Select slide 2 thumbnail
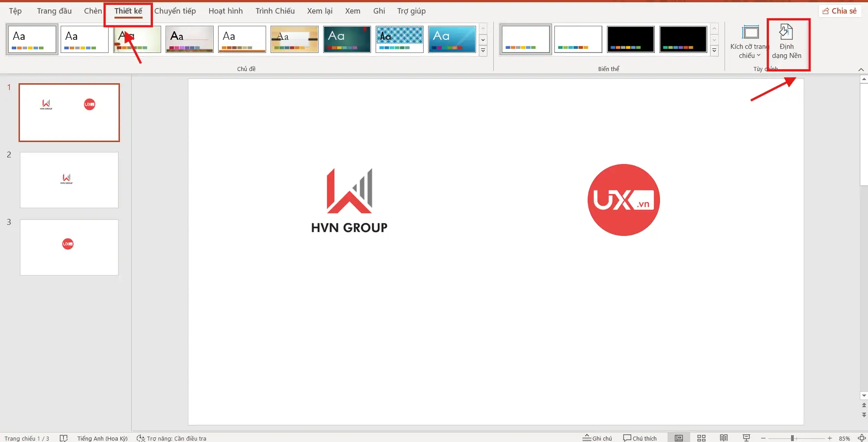868x442 pixels. coord(69,180)
